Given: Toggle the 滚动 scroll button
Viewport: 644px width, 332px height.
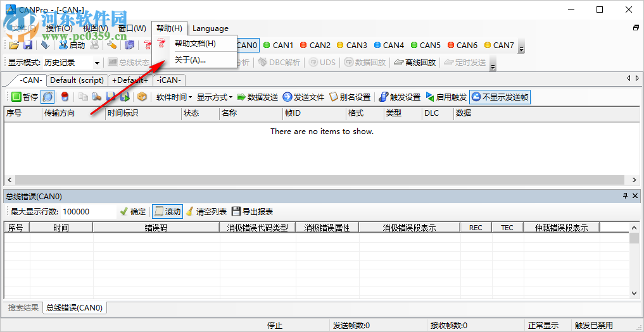Looking at the screenshot, I should (168, 212).
